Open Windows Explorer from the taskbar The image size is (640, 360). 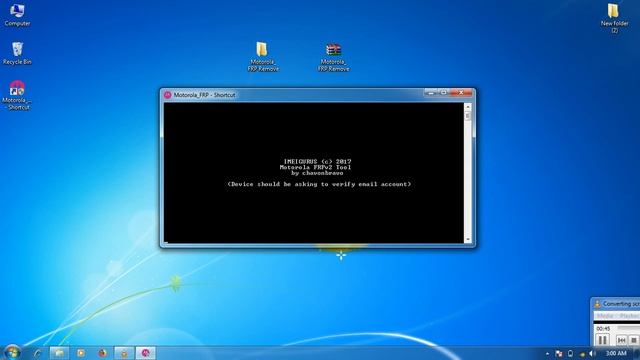[x=59, y=353]
